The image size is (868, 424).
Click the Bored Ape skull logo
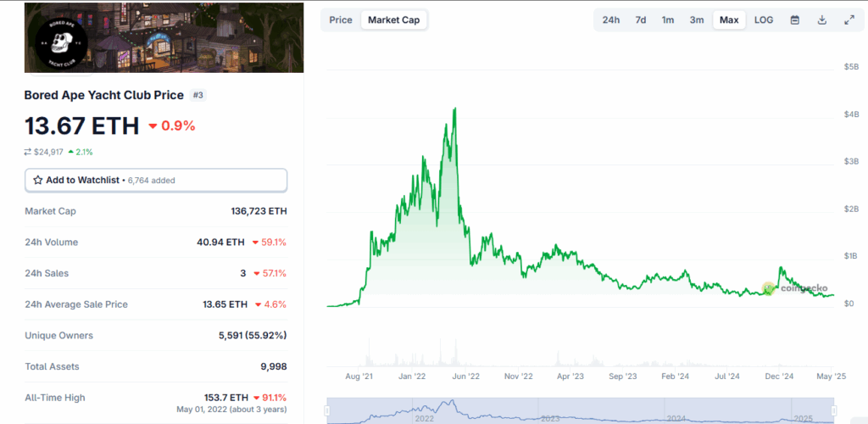(x=58, y=39)
